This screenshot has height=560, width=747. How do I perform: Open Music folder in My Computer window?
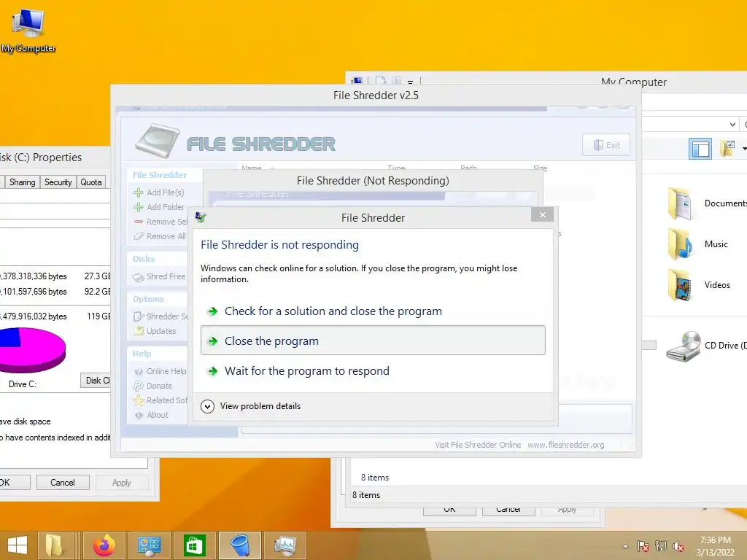click(x=698, y=244)
